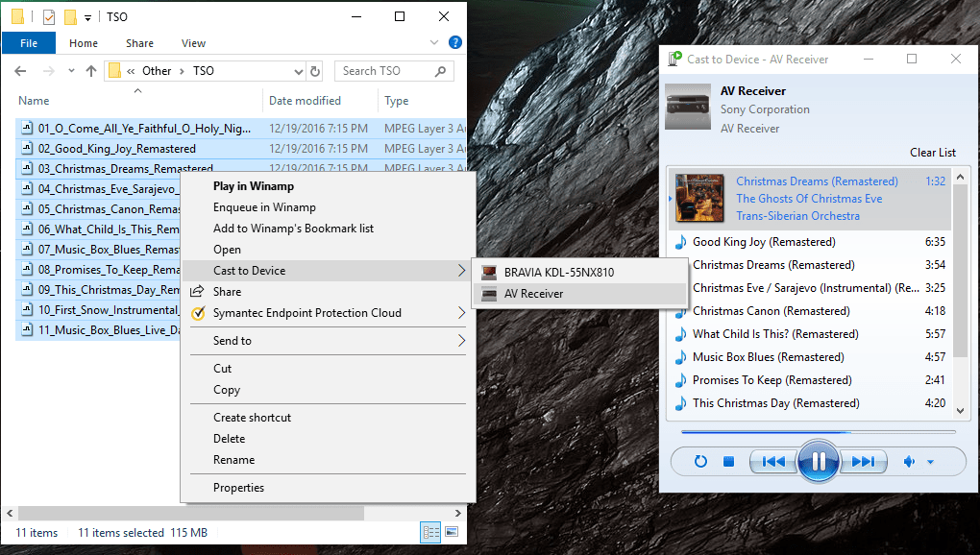Image resolution: width=980 pixels, height=555 pixels.
Task: Click the playlist scroll down arrow
Action: tap(961, 411)
